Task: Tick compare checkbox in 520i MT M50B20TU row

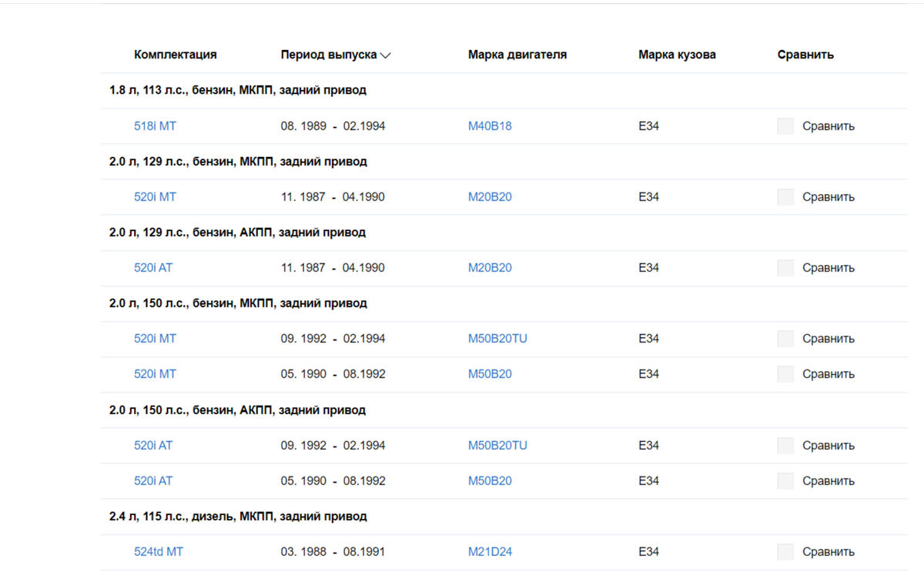Action: click(x=785, y=339)
